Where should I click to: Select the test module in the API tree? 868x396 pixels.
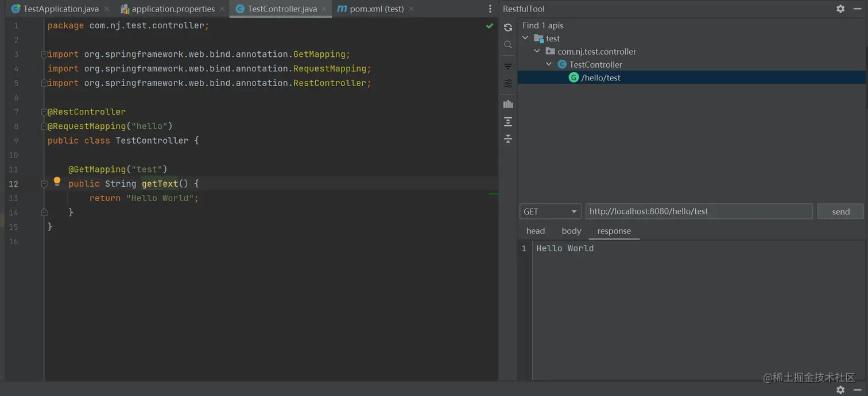click(x=553, y=39)
